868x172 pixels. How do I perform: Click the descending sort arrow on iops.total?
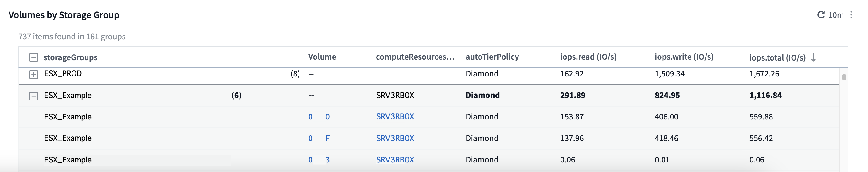(x=813, y=57)
